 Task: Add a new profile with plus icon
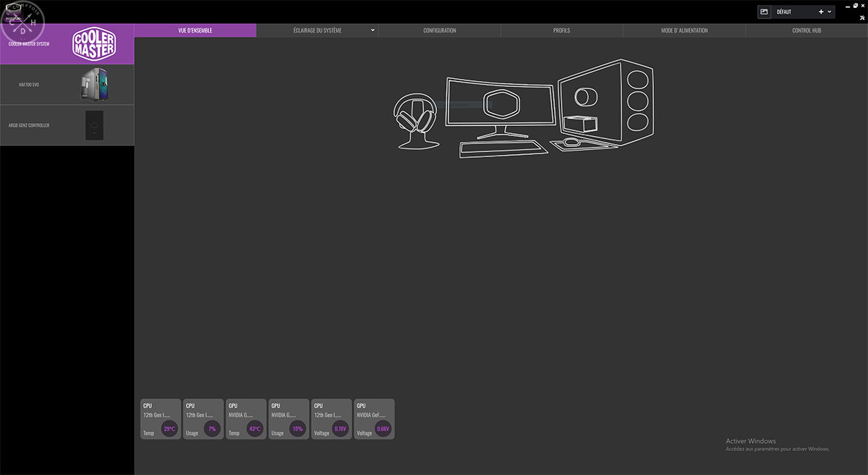[821, 12]
